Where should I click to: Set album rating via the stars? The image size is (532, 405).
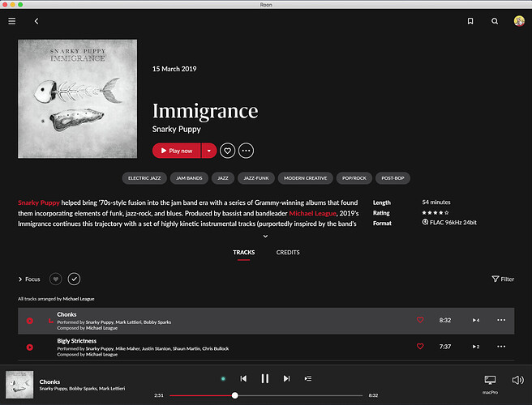pos(435,213)
